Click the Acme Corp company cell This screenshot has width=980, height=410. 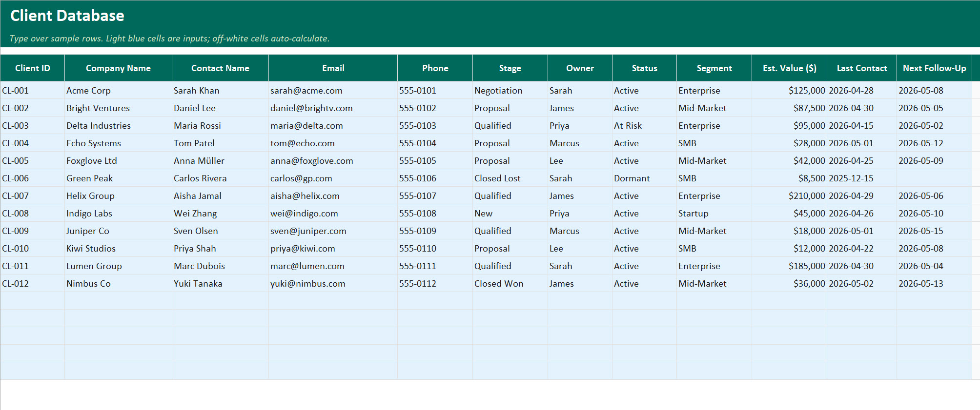(x=118, y=90)
